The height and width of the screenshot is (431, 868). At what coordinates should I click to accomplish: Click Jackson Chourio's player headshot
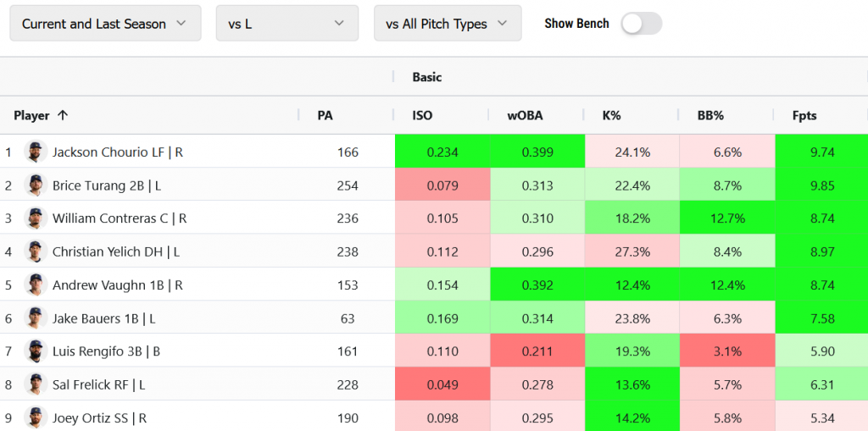click(36, 152)
